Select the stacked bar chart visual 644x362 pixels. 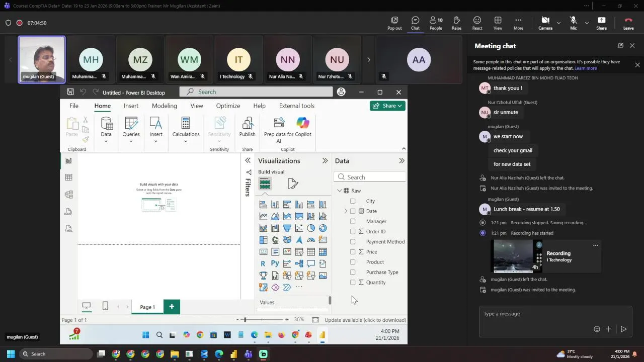(x=263, y=204)
